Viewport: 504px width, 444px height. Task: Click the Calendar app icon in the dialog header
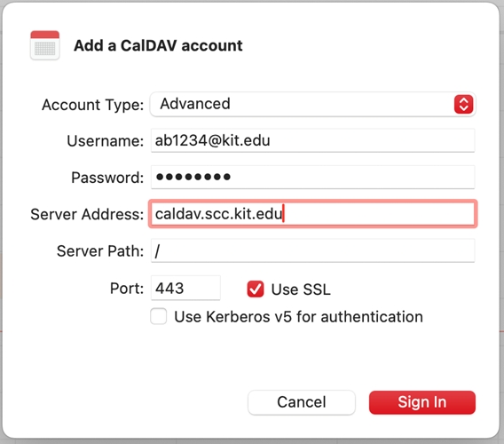tap(45, 45)
